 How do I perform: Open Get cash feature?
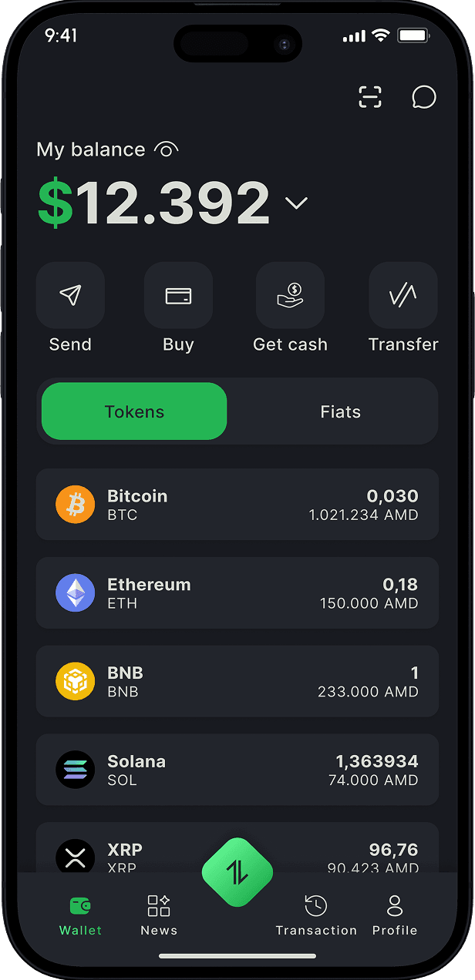pos(290,295)
